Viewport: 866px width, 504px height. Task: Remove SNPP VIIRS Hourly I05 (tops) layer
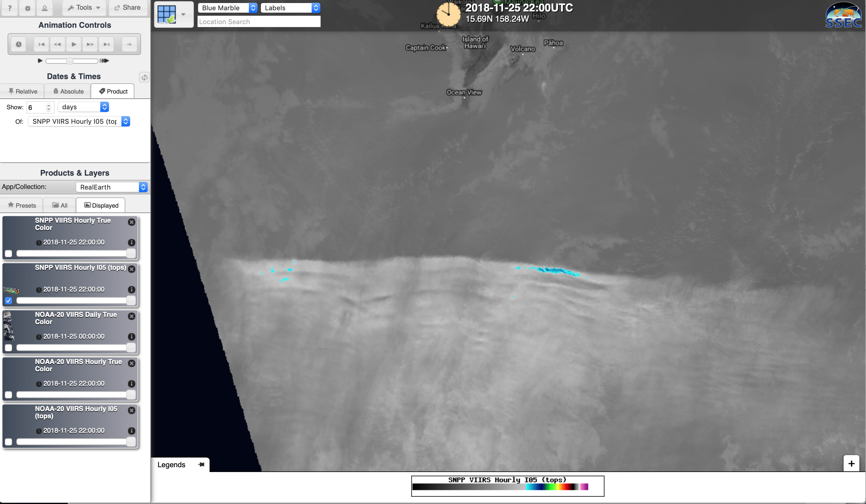point(132,269)
